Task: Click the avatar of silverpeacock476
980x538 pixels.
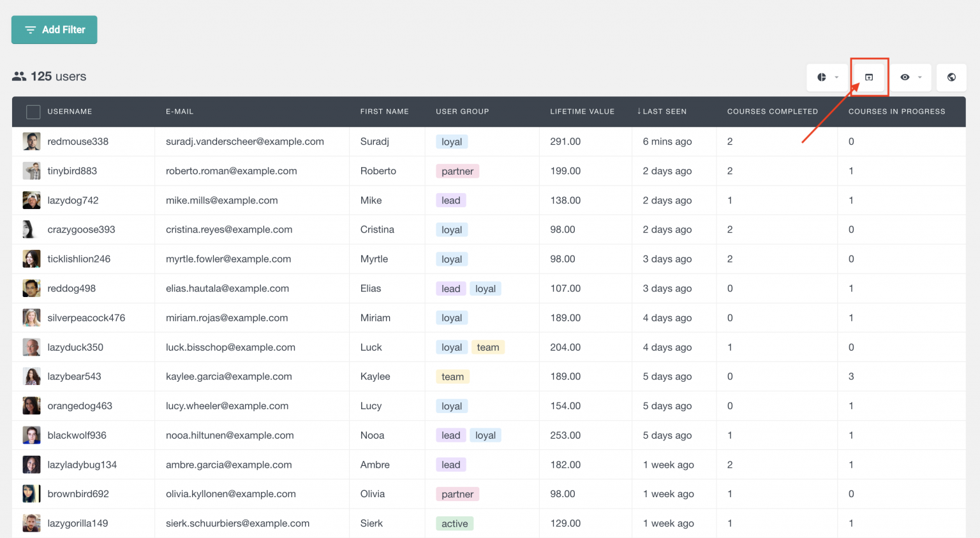Action: point(31,317)
